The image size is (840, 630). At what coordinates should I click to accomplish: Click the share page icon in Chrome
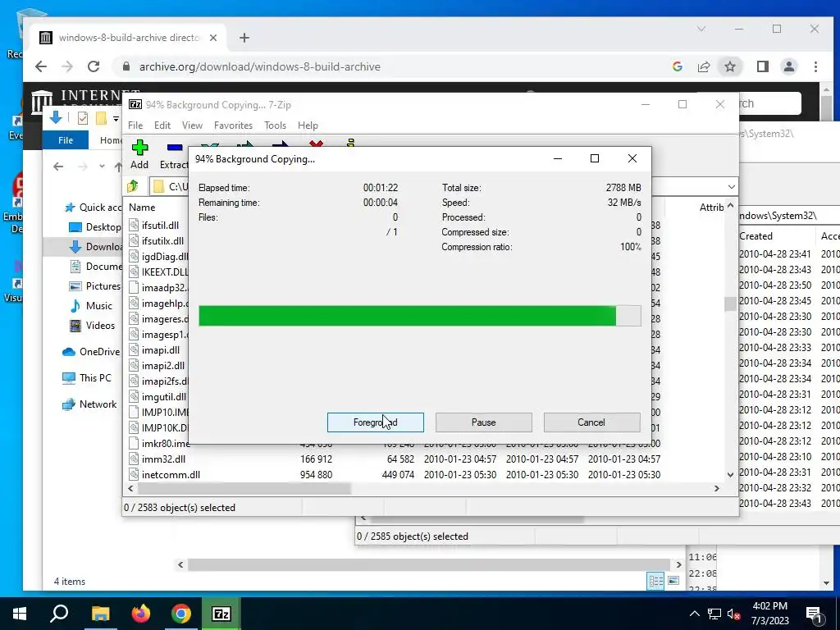703,66
